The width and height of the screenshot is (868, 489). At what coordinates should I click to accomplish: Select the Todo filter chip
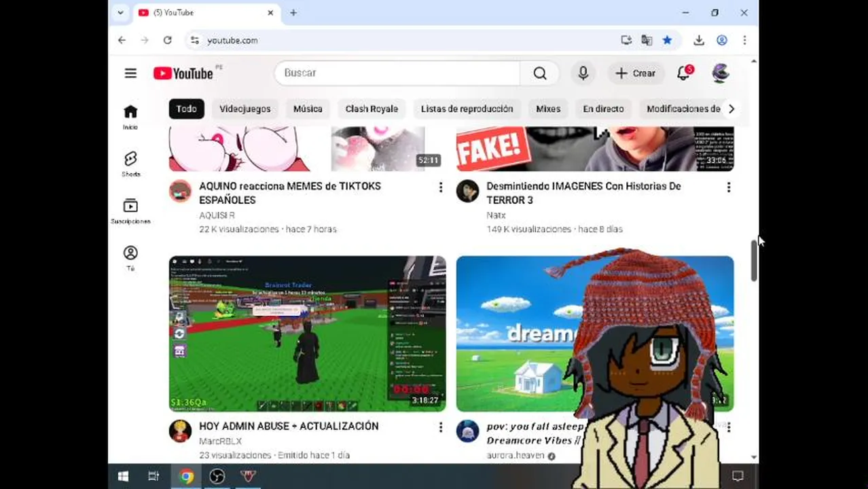click(x=186, y=109)
